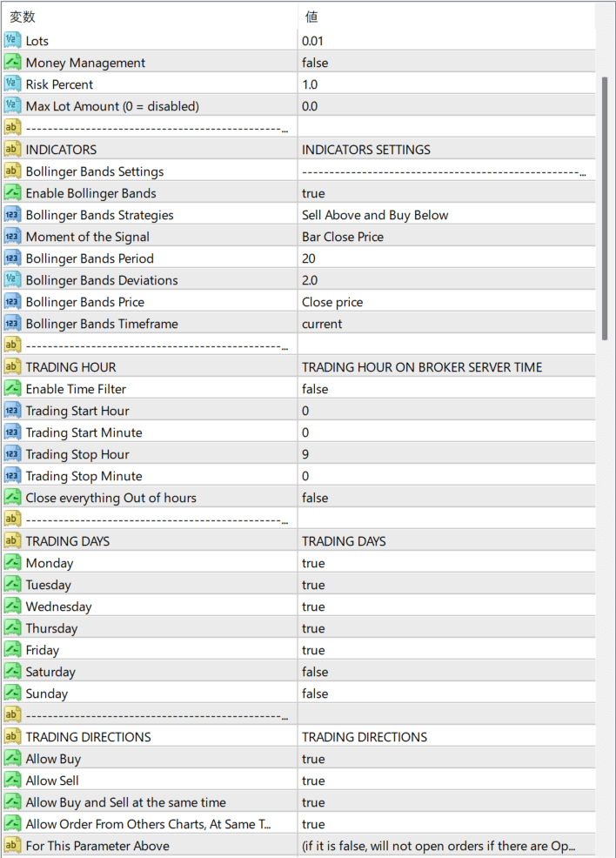Open Moment of the Signal value dropdown
Viewport: 616px width, 858px height.
click(343, 237)
